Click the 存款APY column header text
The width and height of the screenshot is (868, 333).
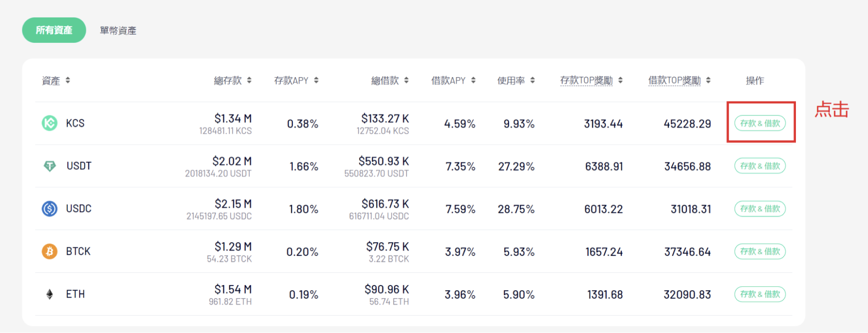(291, 81)
